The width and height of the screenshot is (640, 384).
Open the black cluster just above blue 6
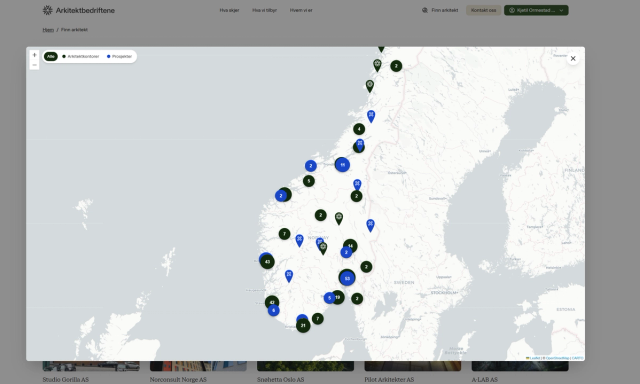click(272, 302)
